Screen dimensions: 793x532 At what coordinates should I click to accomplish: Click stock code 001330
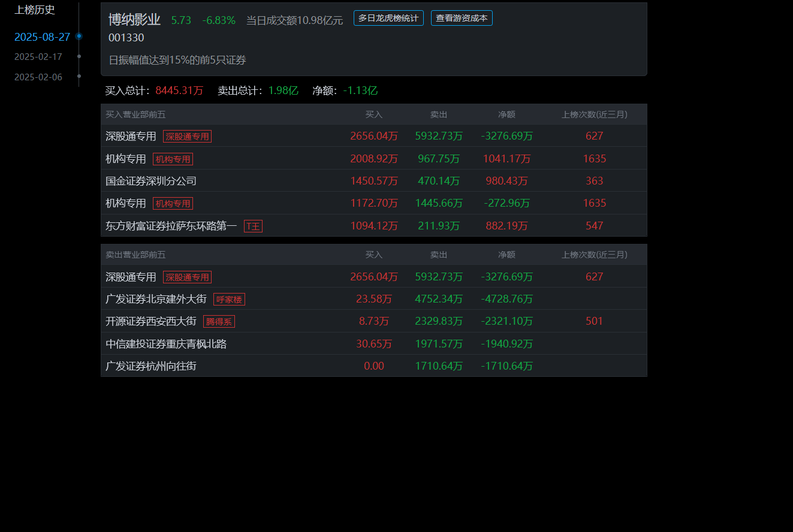126,38
